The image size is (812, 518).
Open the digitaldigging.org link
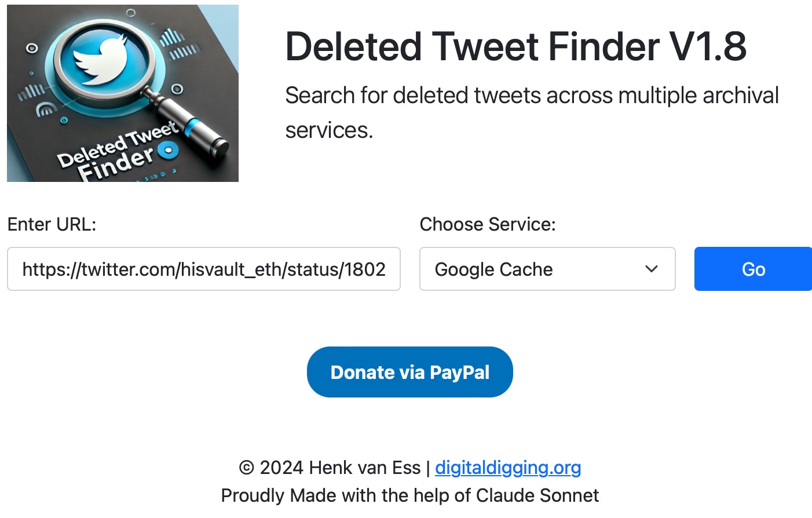pos(507,467)
